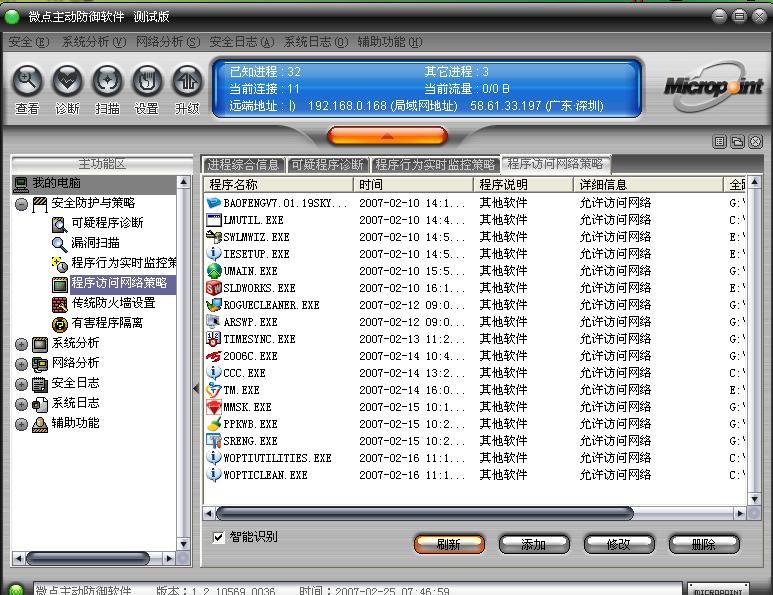
Task: Expand the 安全日志 tree node
Action: 21,384
